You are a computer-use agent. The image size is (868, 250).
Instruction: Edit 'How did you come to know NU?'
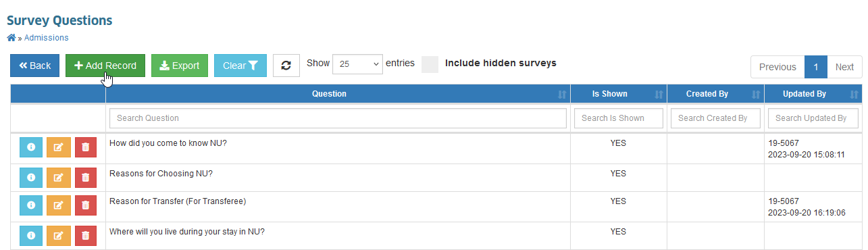pos(58,147)
